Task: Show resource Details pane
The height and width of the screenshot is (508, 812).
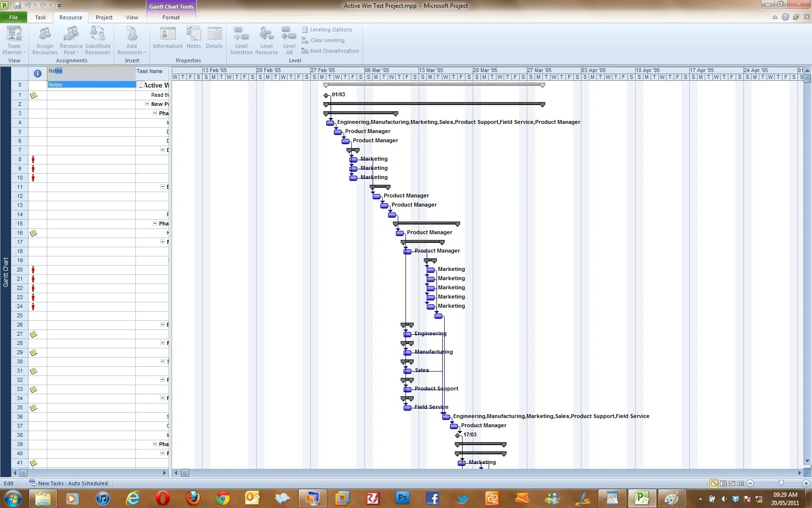Action: 214,38
